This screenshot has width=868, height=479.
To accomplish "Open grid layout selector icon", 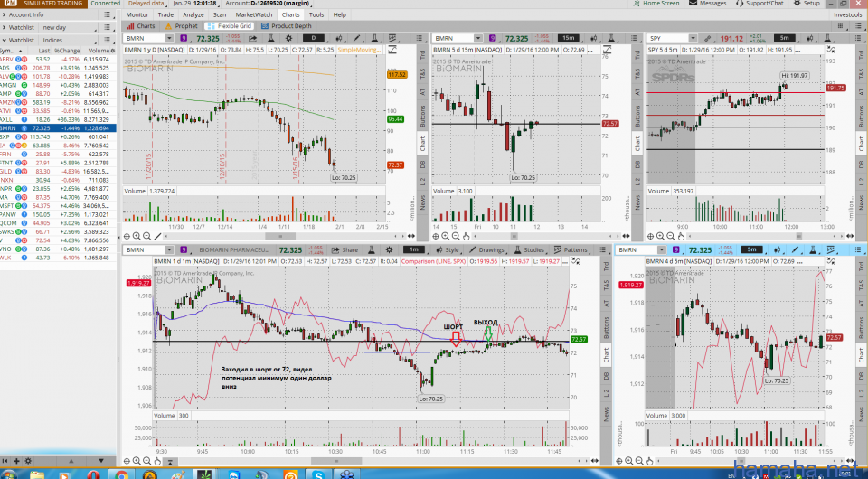I will point(840,26).
